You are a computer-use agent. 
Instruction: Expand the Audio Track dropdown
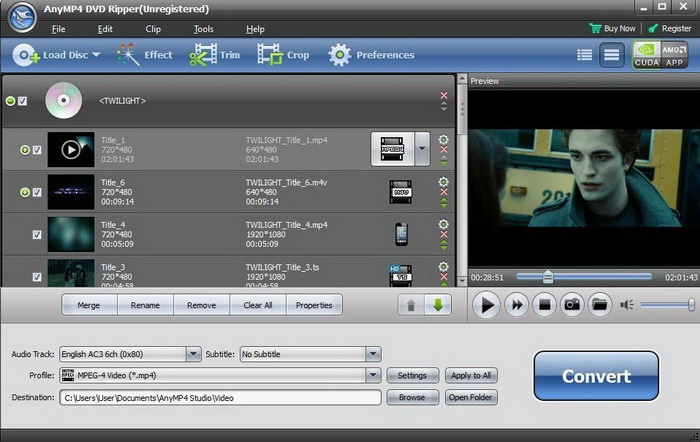(193, 354)
